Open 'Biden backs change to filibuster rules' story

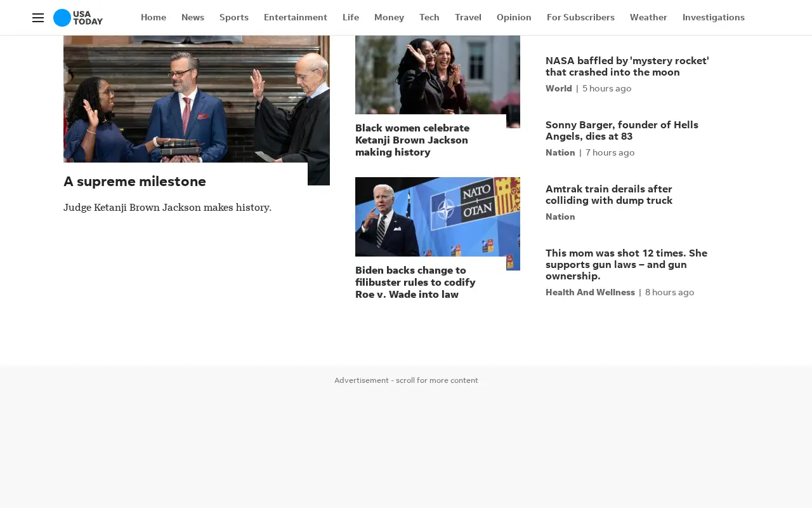416,282
